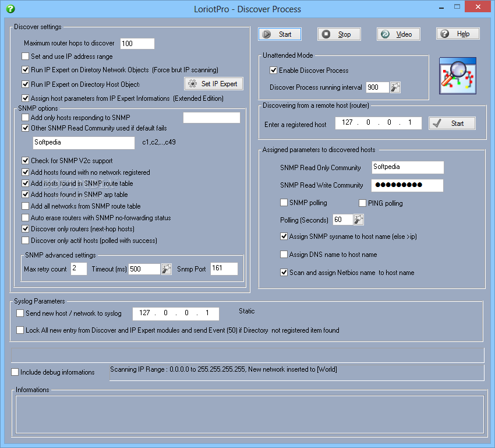
Task: Click the Timeout (ms) field showing 500
Action: point(144,269)
